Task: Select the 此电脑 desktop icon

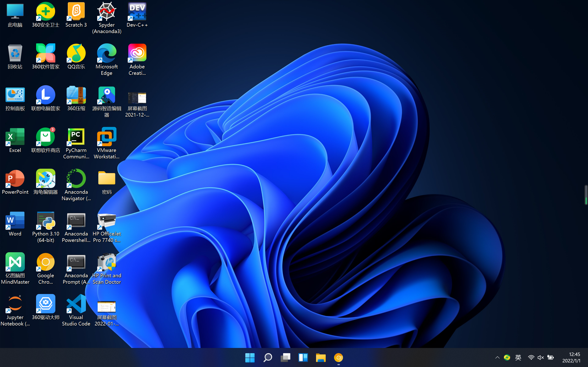Action: pyautogui.click(x=15, y=15)
